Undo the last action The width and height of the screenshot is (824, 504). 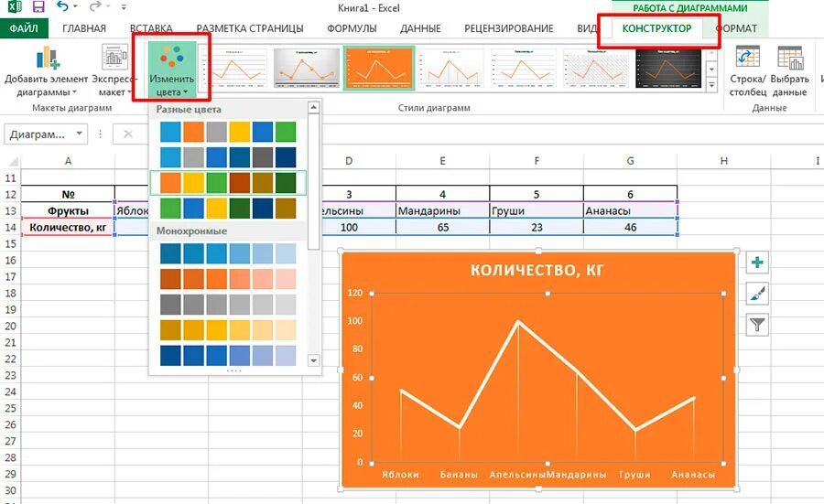63,6
